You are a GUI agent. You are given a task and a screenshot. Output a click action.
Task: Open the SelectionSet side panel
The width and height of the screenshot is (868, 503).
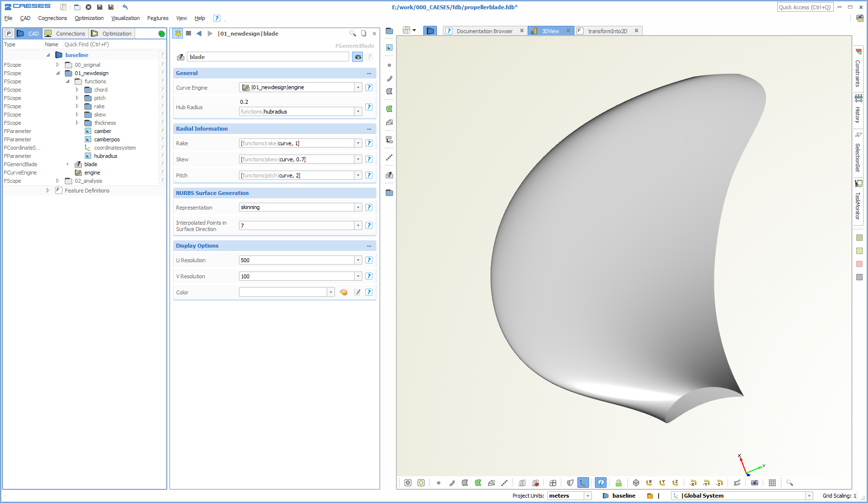(x=858, y=153)
